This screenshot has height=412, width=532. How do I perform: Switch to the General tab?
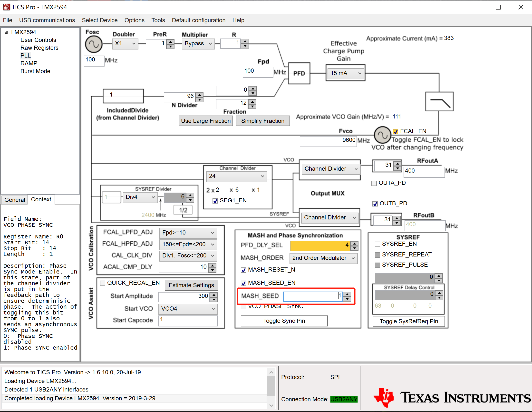(x=15, y=200)
